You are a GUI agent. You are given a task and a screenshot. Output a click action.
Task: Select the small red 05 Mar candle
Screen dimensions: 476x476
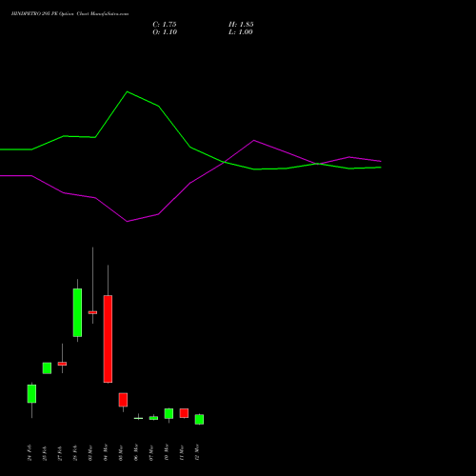[123, 400]
